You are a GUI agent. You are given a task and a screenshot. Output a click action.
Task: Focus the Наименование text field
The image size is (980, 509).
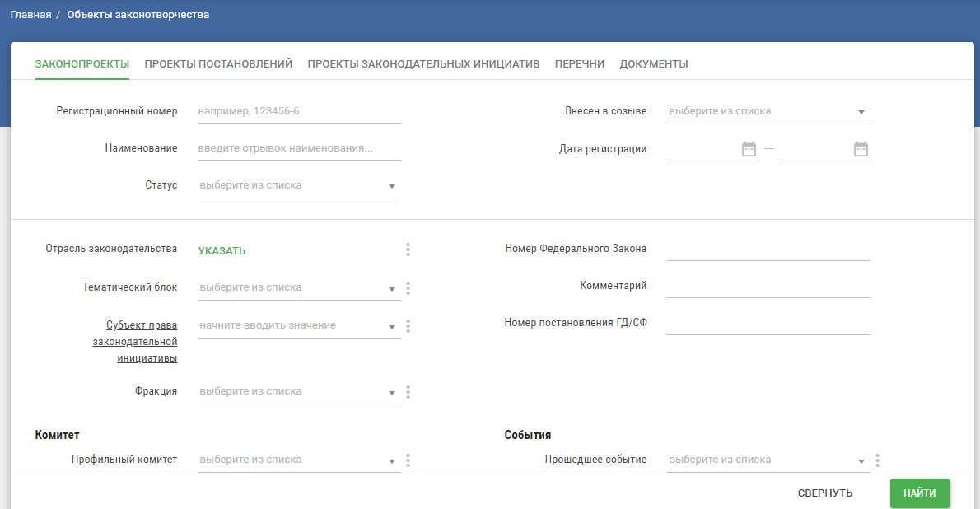pyautogui.click(x=299, y=148)
